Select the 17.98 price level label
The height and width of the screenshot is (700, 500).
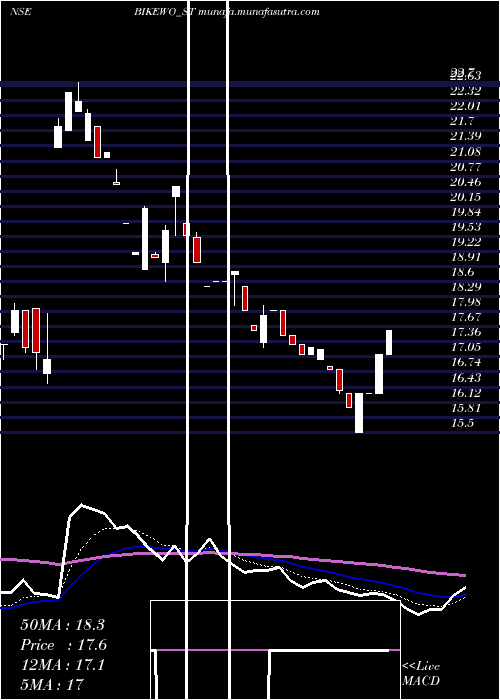[x=466, y=303]
